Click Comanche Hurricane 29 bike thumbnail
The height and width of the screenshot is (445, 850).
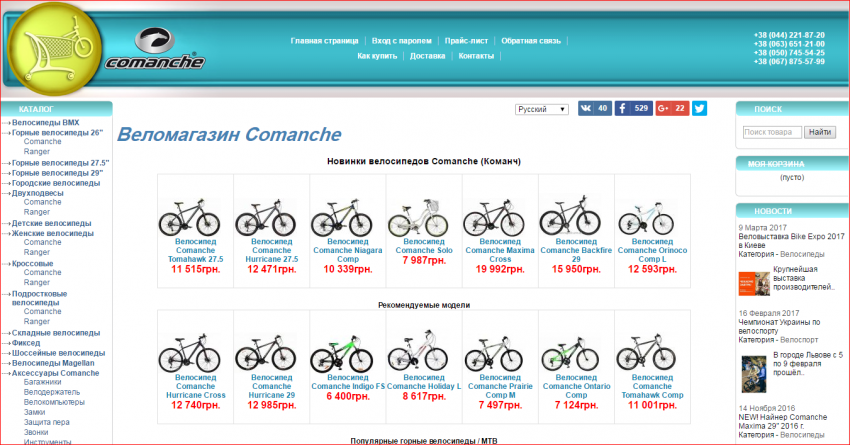click(x=266, y=352)
